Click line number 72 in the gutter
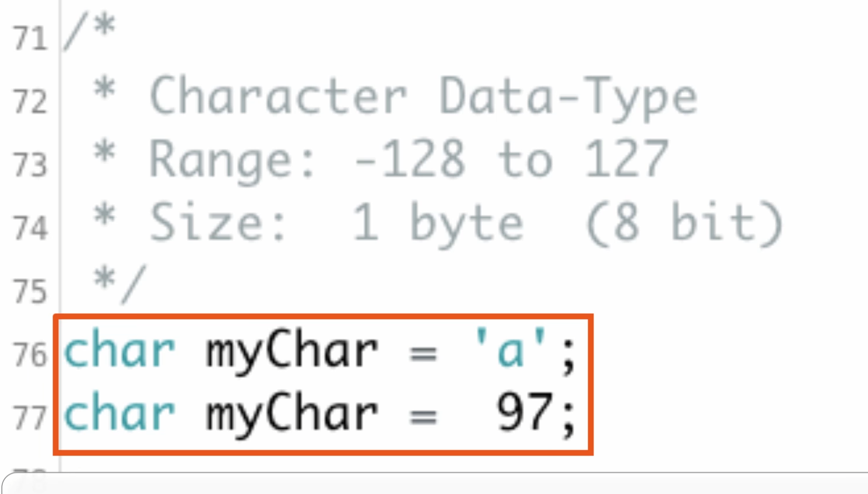 (x=30, y=101)
